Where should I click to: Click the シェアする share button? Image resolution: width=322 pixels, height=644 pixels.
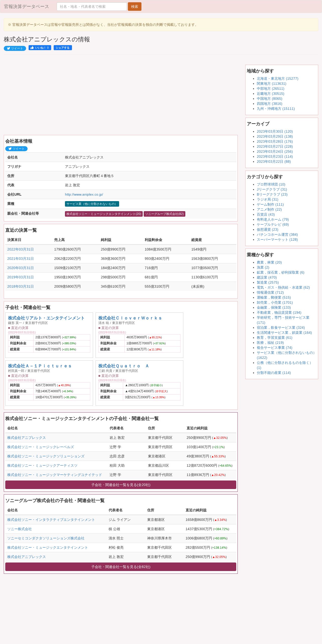point(63,48)
